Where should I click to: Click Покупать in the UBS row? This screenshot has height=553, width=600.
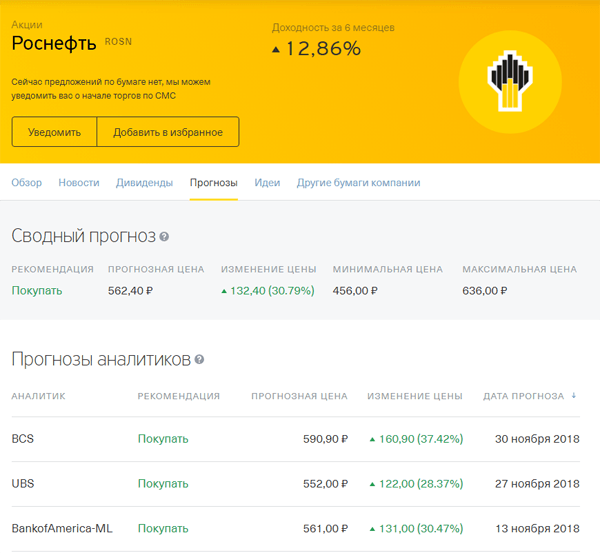tap(163, 484)
